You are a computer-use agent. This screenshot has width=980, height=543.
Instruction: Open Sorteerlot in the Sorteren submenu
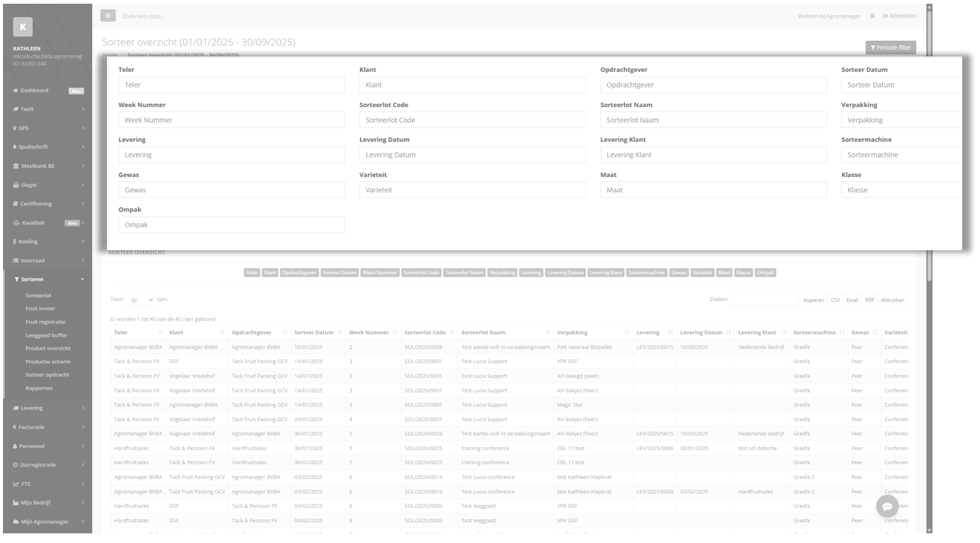(39, 296)
